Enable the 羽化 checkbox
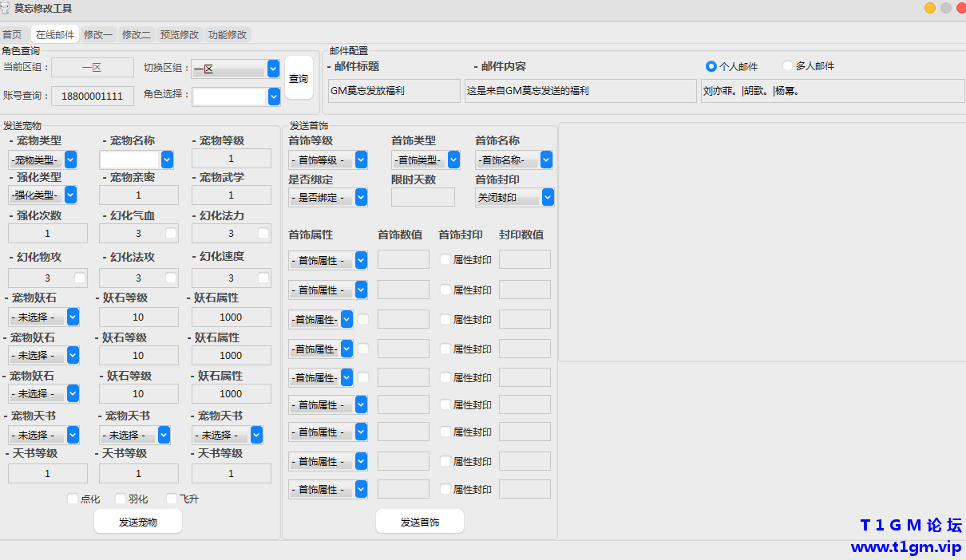 [x=121, y=499]
